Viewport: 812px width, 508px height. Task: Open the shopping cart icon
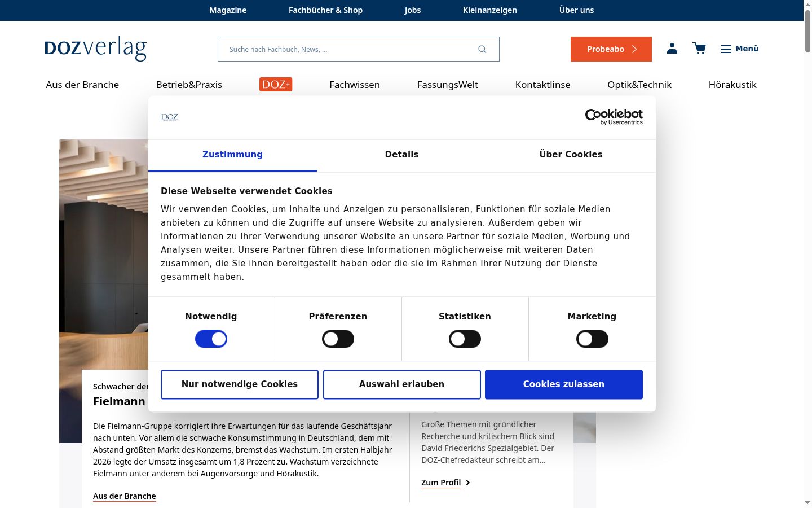tap(699, 49)
